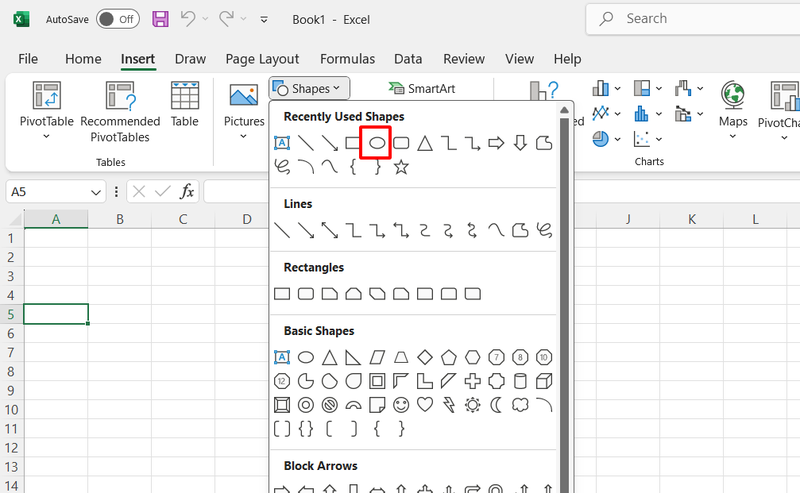The height and width of the screenshot is (493, 800).
Task: Choose the Cube basic shape
Action: pos(544,381)
